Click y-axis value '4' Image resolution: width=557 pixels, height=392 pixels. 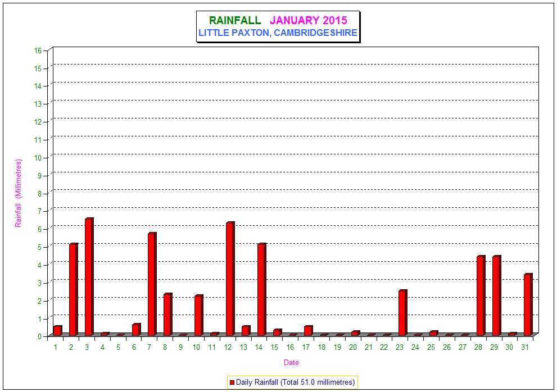(x=40, y=265)
